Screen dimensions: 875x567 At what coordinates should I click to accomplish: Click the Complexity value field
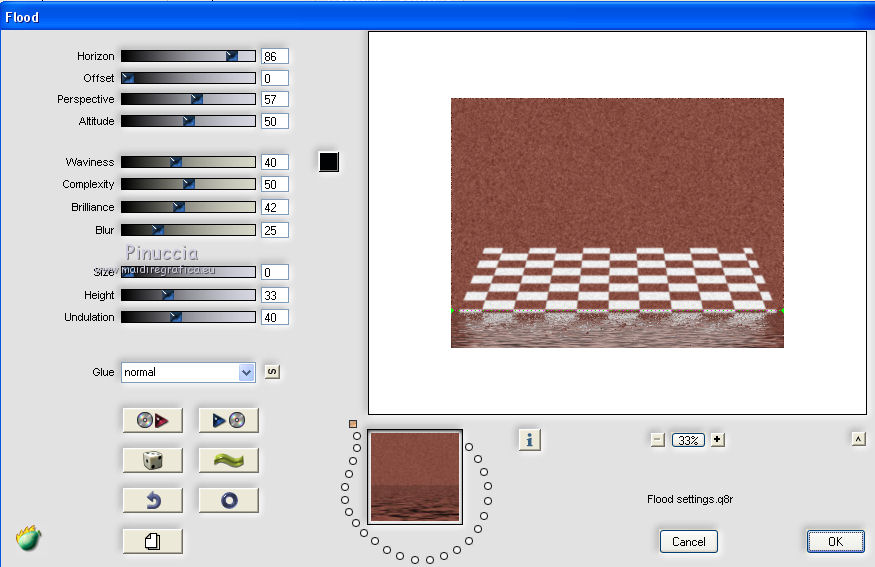(x=275, y=184)
